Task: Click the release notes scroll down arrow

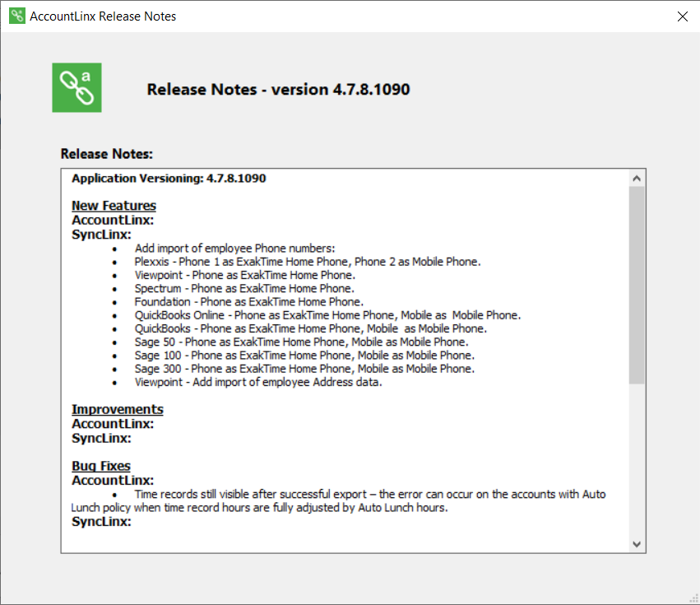Action: tap(637, 544)
